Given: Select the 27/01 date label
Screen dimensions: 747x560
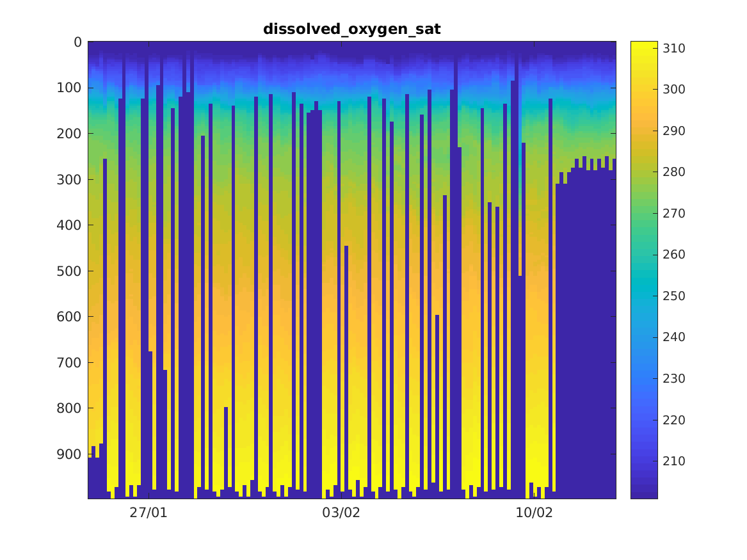Looking at the screenshot, I should click(149, 513).
